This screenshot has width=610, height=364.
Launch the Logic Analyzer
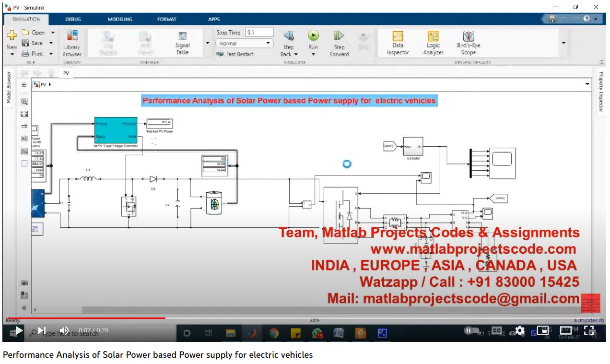tap(433, 43)
